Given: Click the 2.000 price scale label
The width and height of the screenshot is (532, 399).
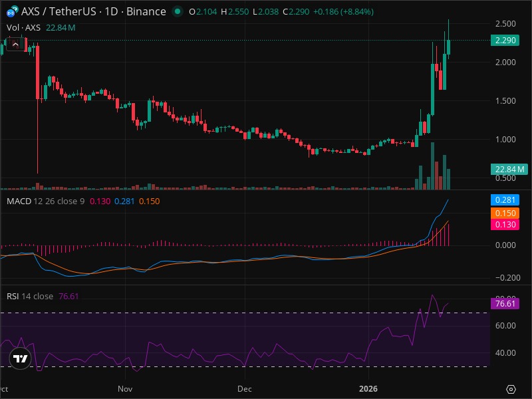Looking at the screenshot, I should tap(505, 63).
